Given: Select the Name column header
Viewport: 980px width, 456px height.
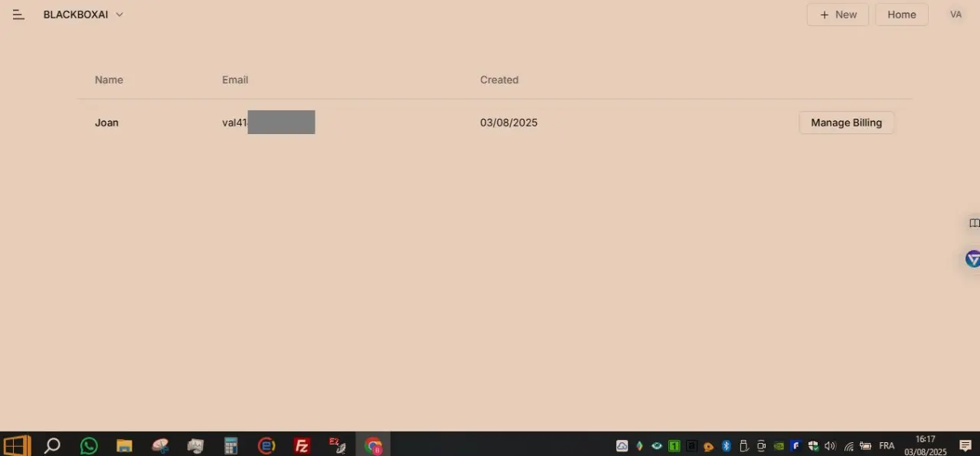Looking at the screenshot, I should tap(109, 80).
